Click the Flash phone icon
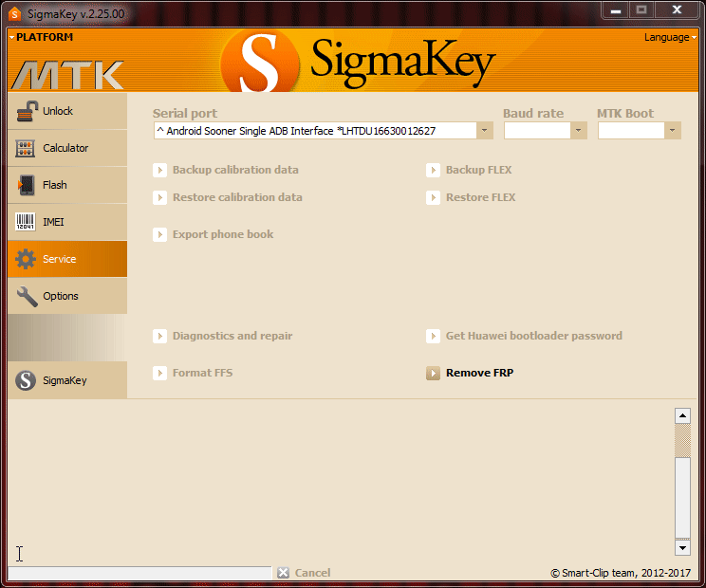 pos(27,185)
